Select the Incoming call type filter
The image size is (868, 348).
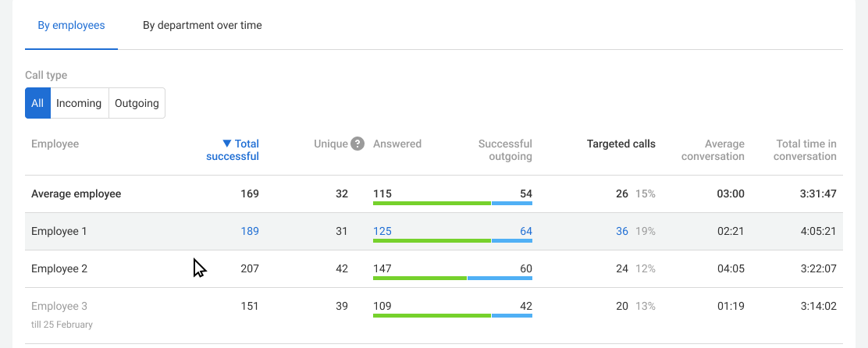tap(79, 103)
